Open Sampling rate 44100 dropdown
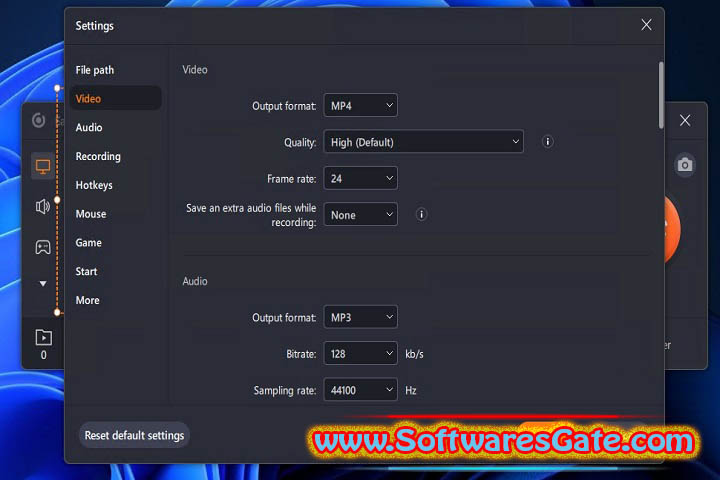This screenshot has height=480, width=720. pos(360,390)
